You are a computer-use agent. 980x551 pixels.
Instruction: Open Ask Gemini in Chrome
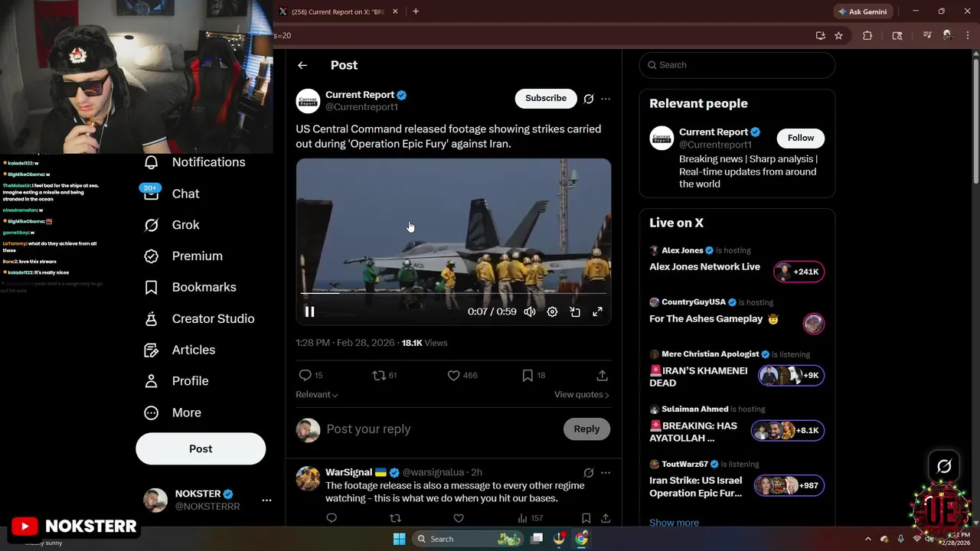(x=863, y=11)
